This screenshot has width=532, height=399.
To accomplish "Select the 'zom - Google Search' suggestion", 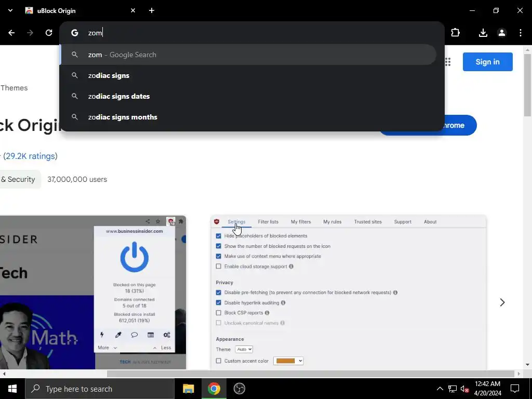I will [248, 55].
